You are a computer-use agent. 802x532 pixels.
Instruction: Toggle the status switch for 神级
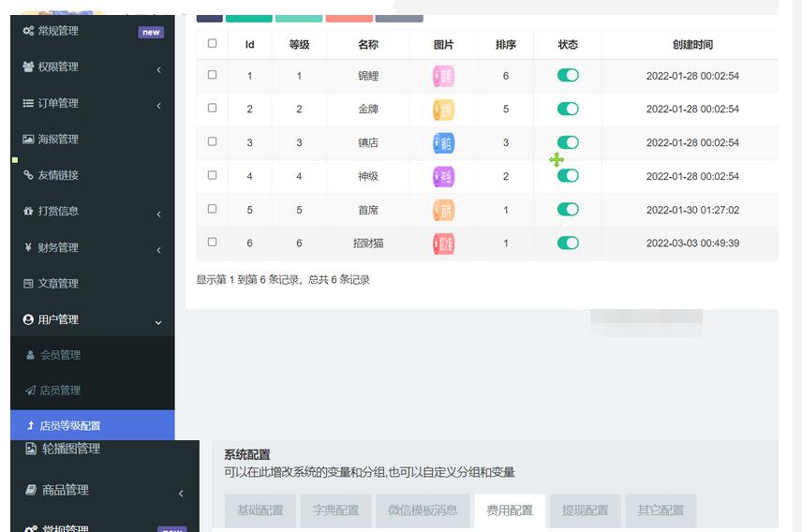point(568,176)
